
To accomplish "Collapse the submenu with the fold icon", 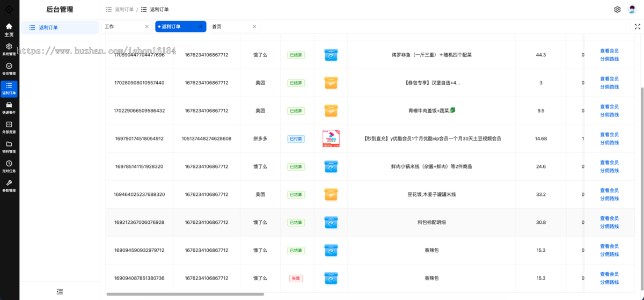I will (60, 291).
